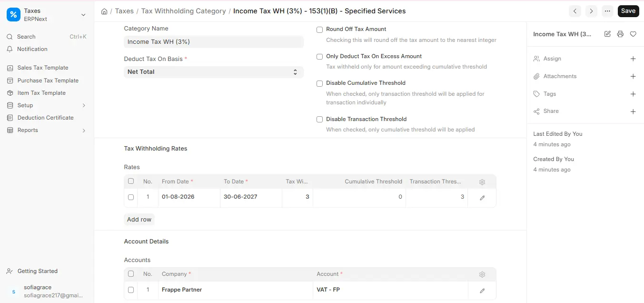Click the VAT - FP account cell
644x303 pixels.
coord(390,290)
